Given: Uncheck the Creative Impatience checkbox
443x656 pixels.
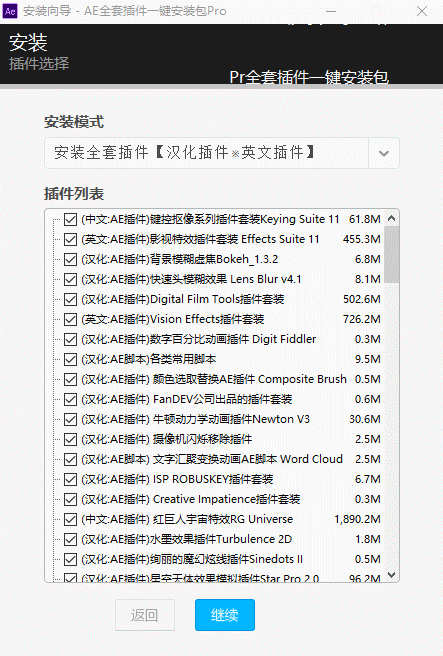Looking at the screenshot, I should coord(70,499).
